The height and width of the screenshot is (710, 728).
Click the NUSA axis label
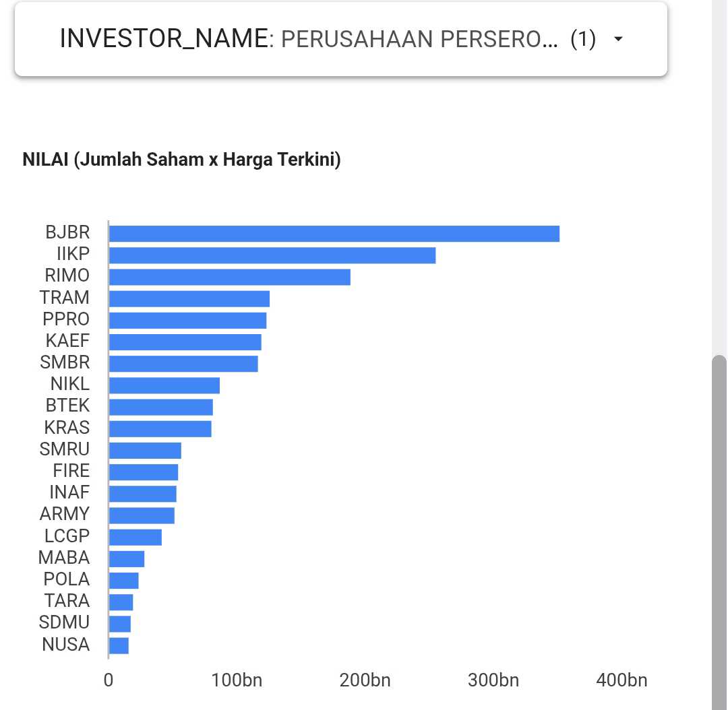coord(65,645)
